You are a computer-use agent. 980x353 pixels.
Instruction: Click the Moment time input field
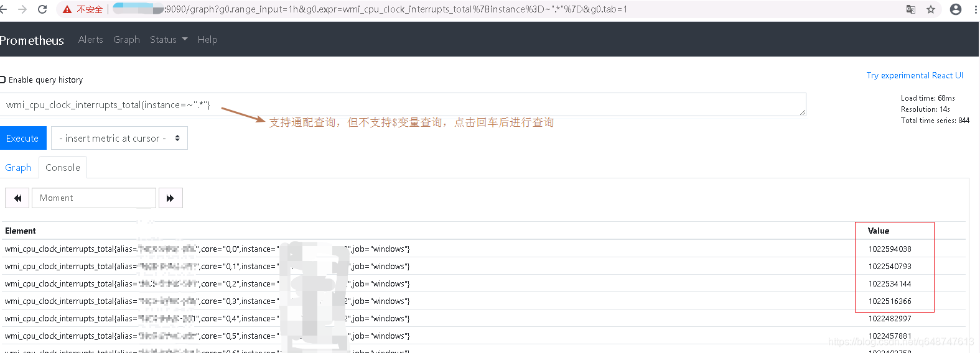94,198
